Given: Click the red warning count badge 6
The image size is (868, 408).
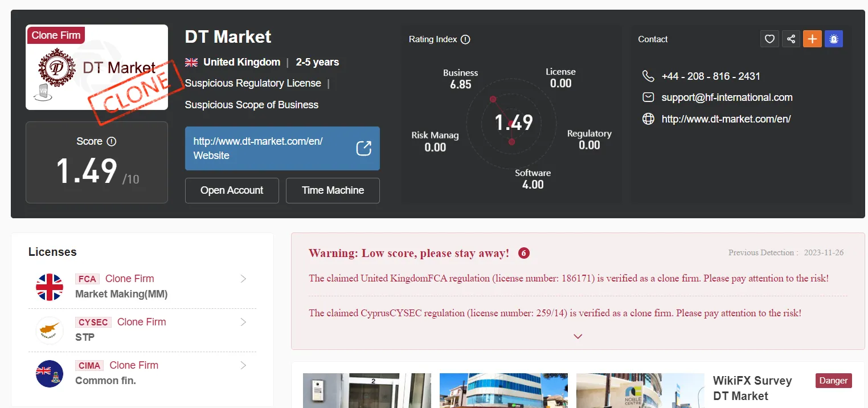Looking at the screenshot, I should [x=524, y=253].
